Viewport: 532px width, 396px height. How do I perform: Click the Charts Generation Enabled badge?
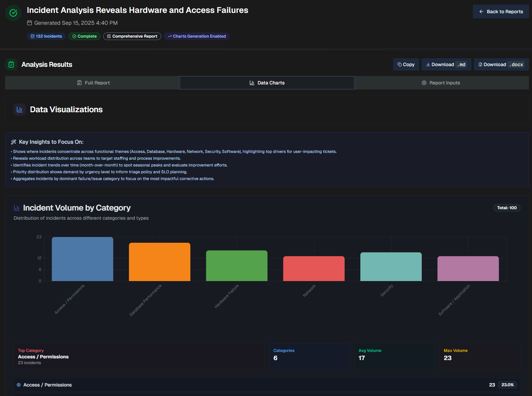197,36
